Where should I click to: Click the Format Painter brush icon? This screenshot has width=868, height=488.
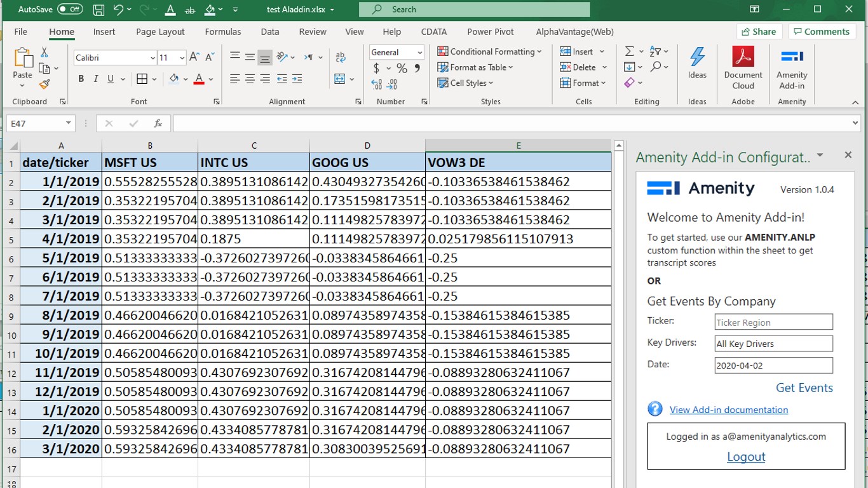[x=44, y=85]
